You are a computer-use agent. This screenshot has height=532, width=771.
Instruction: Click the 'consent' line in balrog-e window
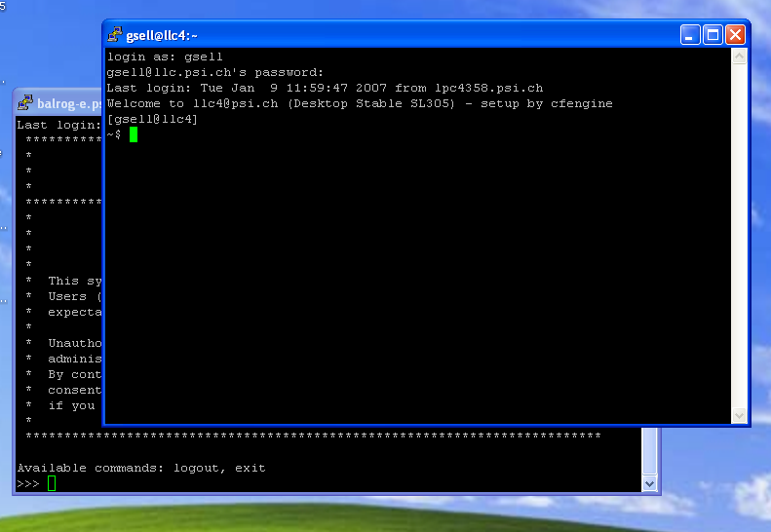75,390
